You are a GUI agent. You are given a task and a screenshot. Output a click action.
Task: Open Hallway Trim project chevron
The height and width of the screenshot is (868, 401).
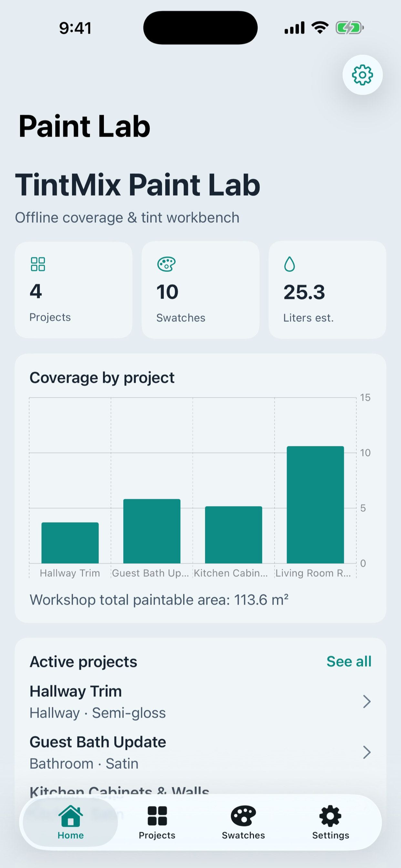(367, 702)
